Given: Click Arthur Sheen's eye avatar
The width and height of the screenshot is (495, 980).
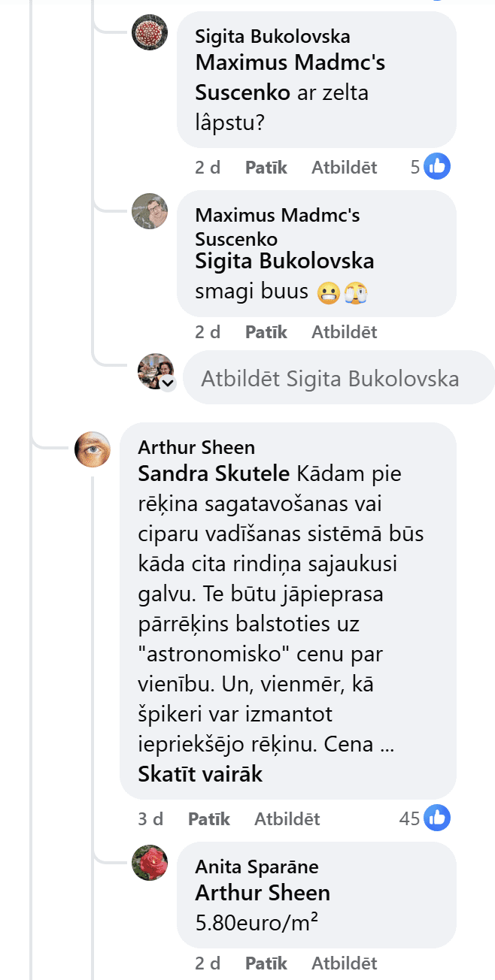Looking at the screenshot, I should pyautogui.click(x=93, y=450).
